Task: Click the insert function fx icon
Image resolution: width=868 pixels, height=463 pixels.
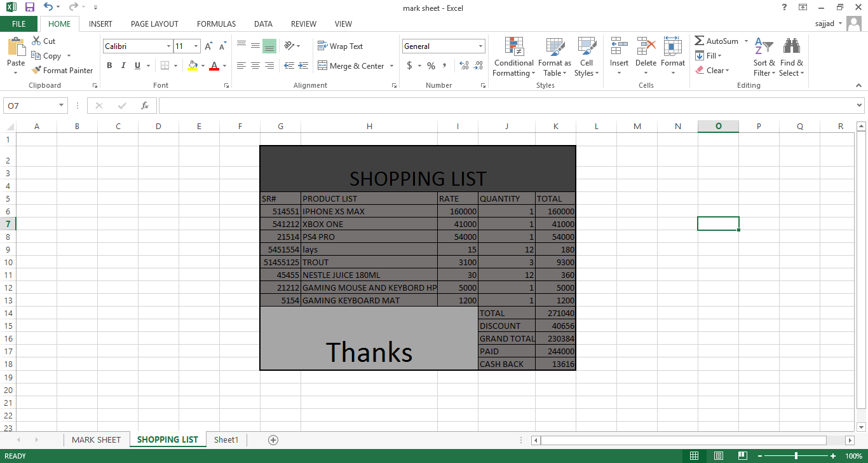Action: pos(145,106)
